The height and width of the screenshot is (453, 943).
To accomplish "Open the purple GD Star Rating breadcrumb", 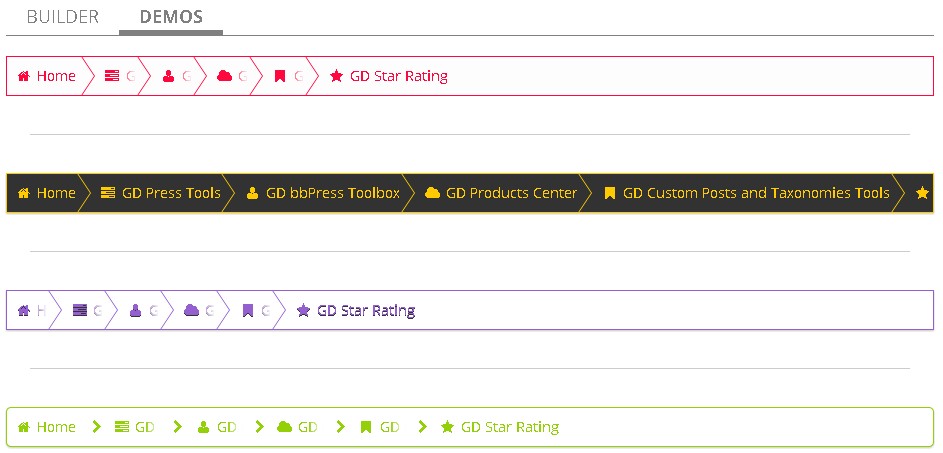I will 356,311.
